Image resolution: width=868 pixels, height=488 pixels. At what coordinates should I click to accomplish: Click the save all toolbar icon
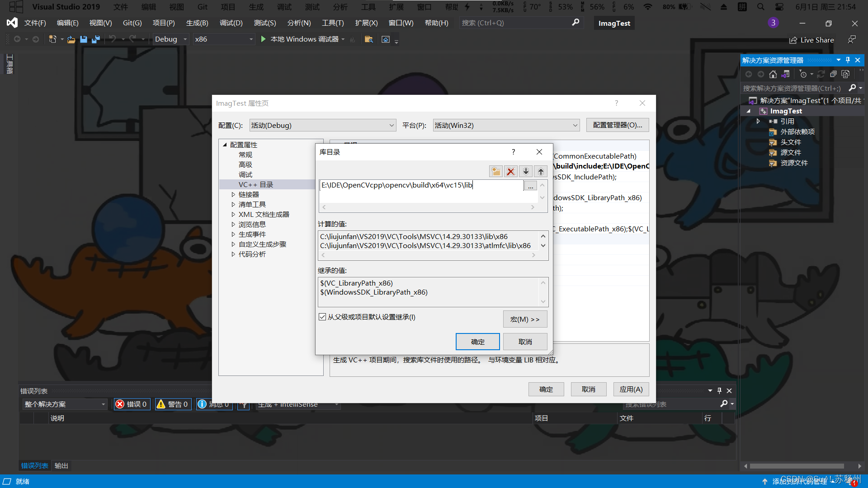point(95,39)
